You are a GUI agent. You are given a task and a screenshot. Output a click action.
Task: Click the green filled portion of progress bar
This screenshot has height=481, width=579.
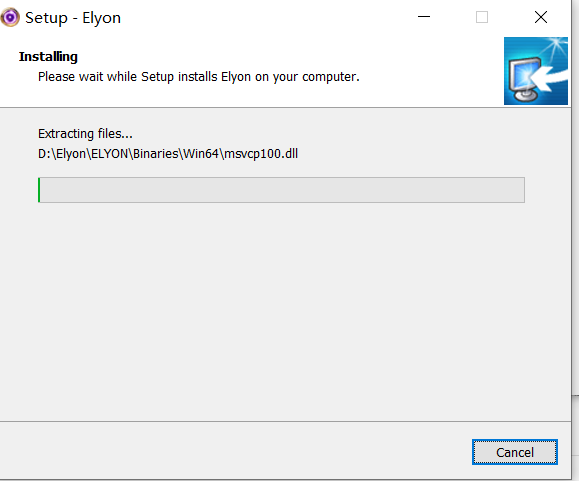click(x=39, y=190)
